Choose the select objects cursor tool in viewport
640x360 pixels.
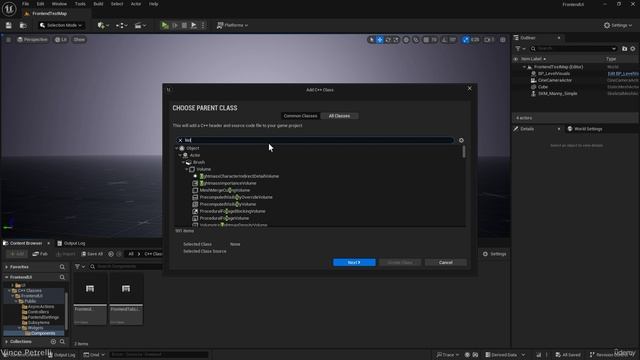pyautogui.click(x=371, y=40)
